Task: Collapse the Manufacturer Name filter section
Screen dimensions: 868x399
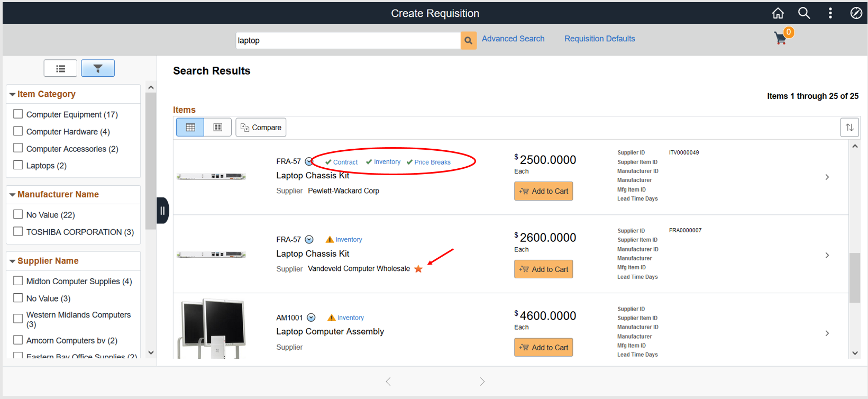Action: pyautogui.click(x=12, y=195)
